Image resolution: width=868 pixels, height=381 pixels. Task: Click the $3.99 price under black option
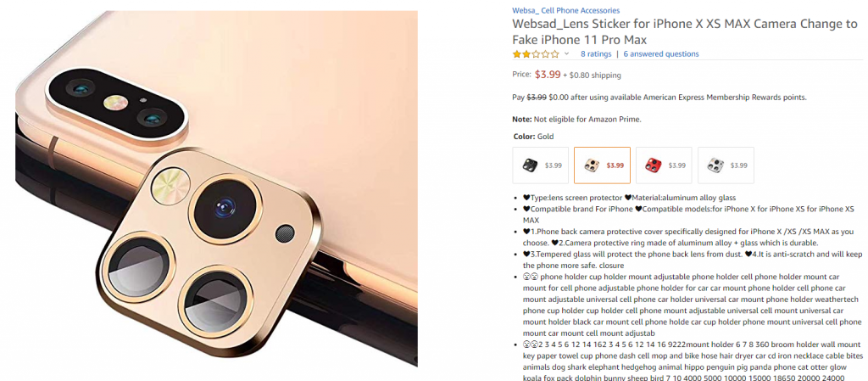pos(554,165)
